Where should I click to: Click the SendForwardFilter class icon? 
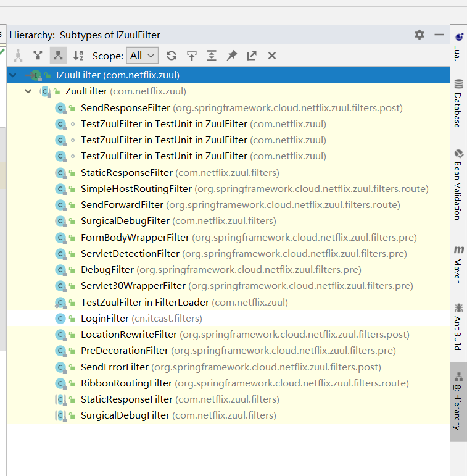[60, 205]
